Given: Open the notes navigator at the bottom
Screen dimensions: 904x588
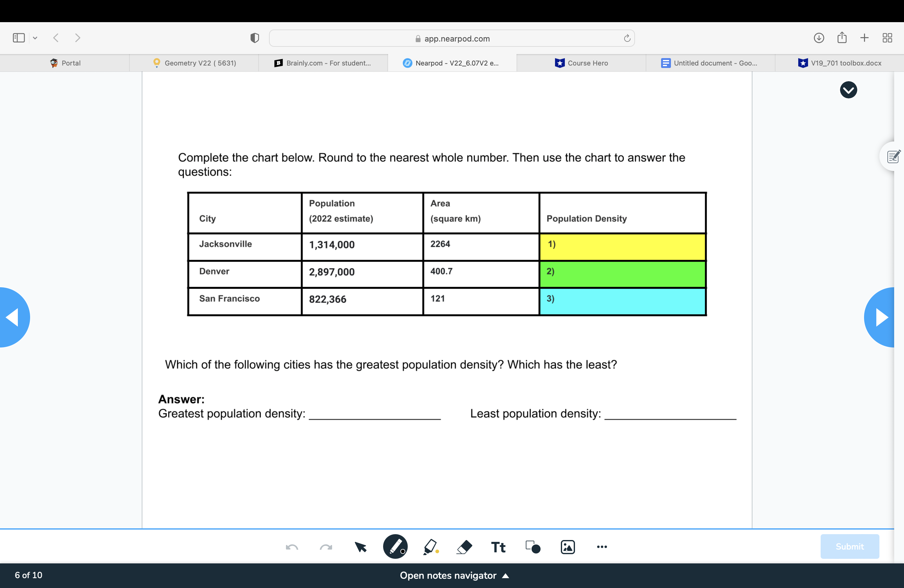Looking at the screenshot, I should click(455, 575).
